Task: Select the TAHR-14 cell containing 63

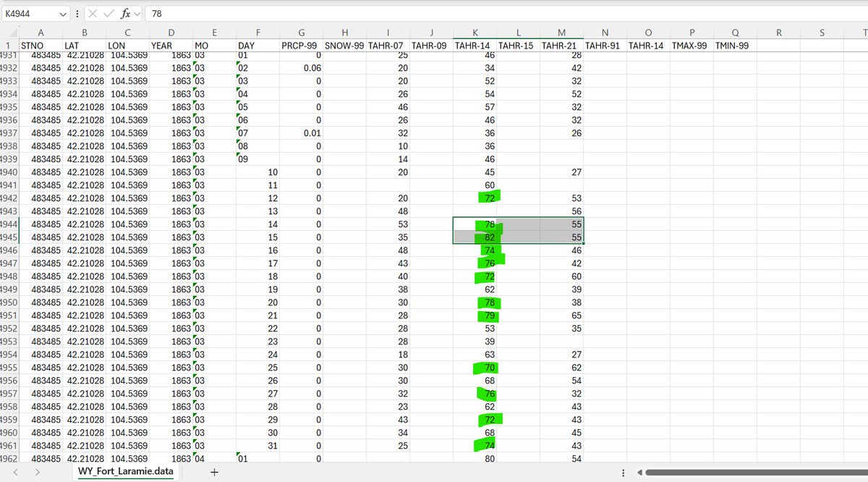Action: click(475, 355)
